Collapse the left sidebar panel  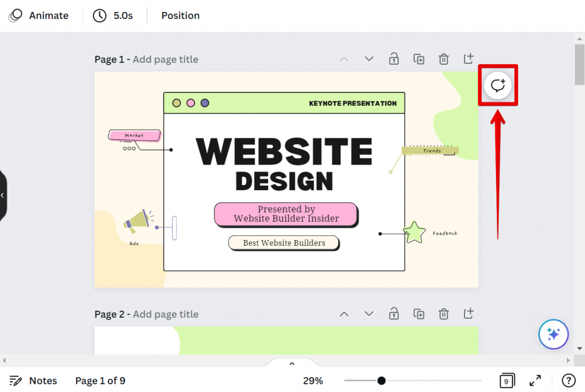(x=3, y=195)
